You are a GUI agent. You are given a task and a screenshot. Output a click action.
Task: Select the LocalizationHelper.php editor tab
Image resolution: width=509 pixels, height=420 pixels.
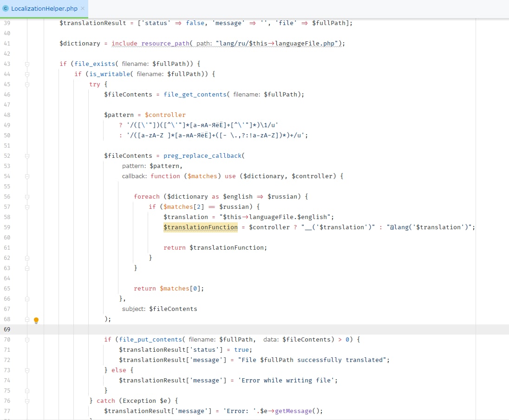[44, 8]
